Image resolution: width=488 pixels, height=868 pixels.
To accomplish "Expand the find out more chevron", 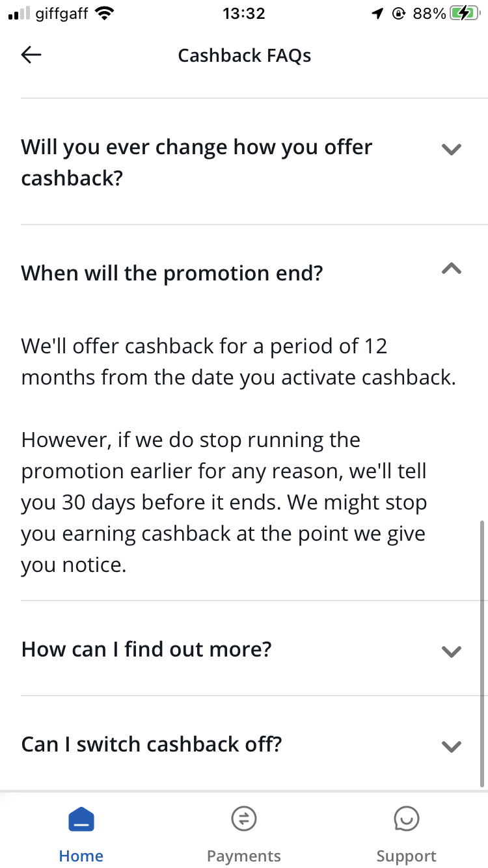I will point(451,651).
